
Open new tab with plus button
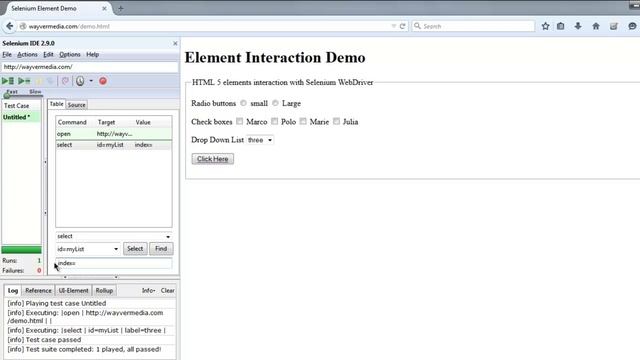tap(120, 8)
